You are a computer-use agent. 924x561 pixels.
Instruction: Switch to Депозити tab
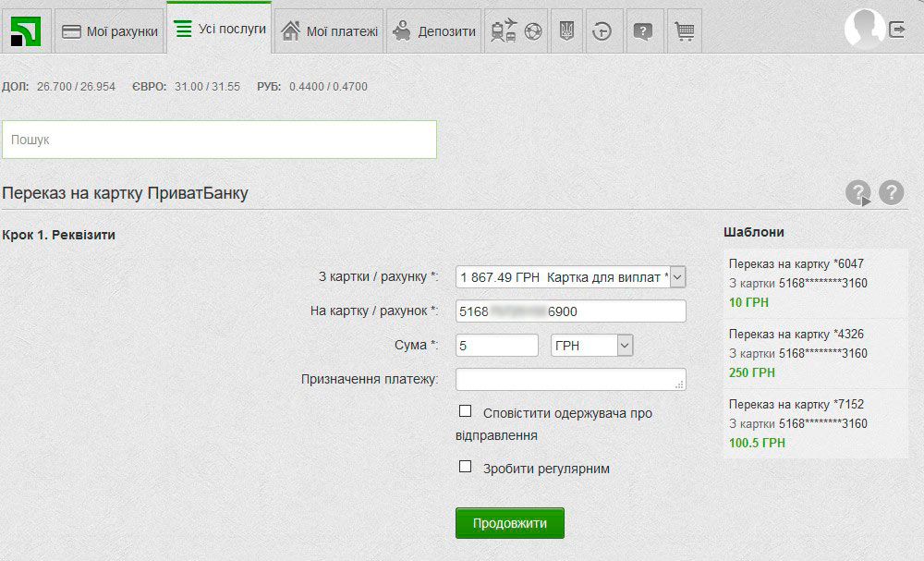pos(433,31)
